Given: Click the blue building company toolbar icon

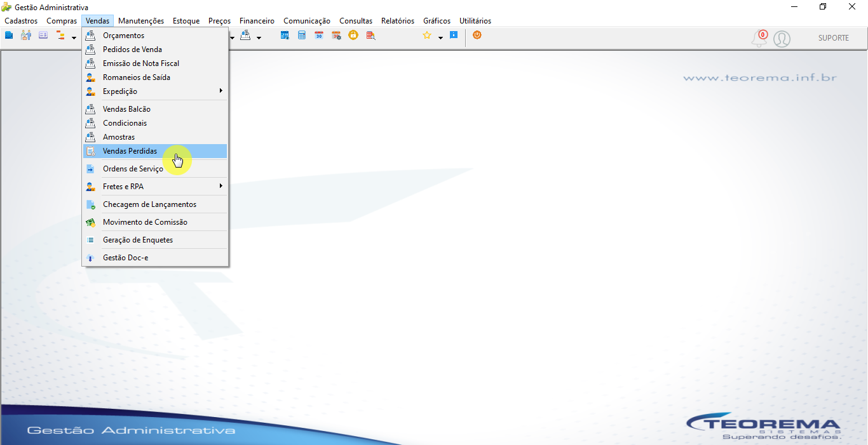Looking at the screenshot, I should coord(9,36).
